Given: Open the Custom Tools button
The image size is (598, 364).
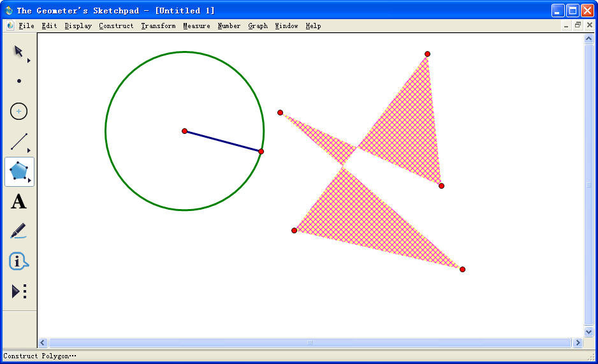Looking at the screenshot, I should tap(18, 291).
